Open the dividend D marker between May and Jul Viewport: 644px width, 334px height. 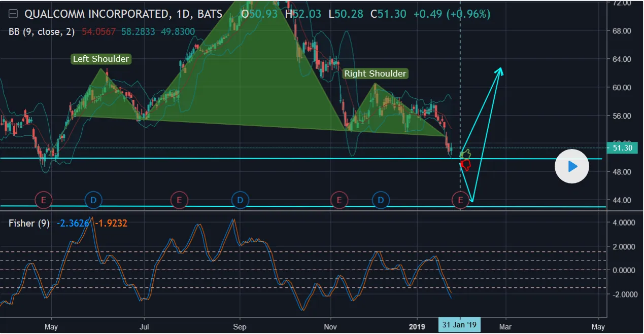click(93, 201)
